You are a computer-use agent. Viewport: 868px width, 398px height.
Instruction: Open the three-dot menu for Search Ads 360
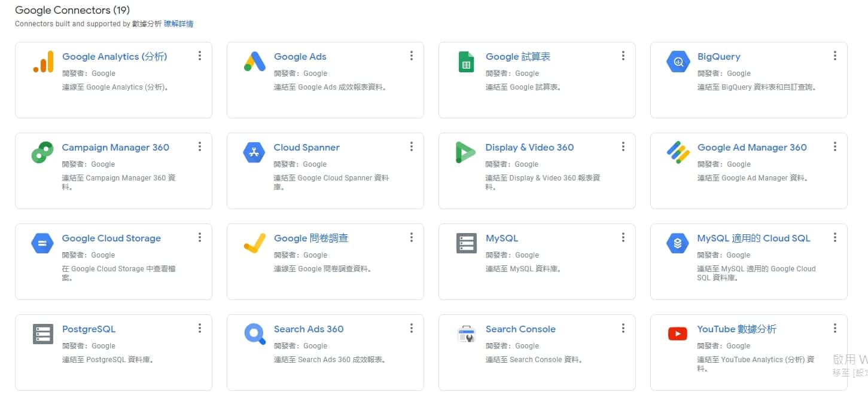tap(412, 328)
